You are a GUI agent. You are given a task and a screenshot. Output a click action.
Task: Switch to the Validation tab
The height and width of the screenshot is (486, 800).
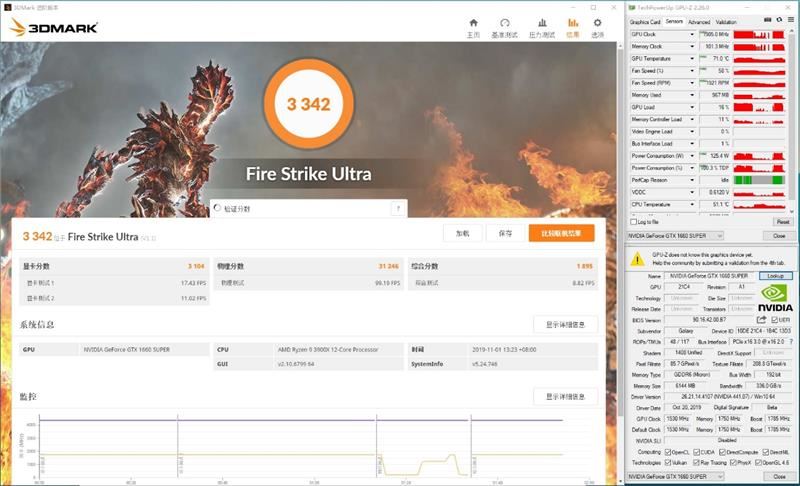[x=726, y=22]
